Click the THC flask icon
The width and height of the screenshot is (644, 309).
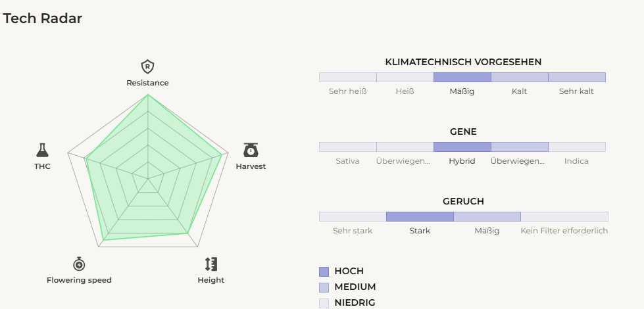(x=42, y=150)
